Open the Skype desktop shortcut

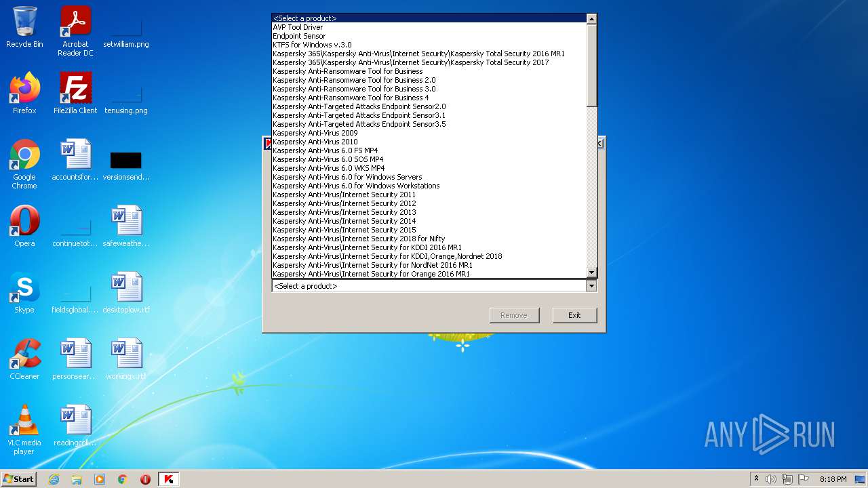point(24,293)
